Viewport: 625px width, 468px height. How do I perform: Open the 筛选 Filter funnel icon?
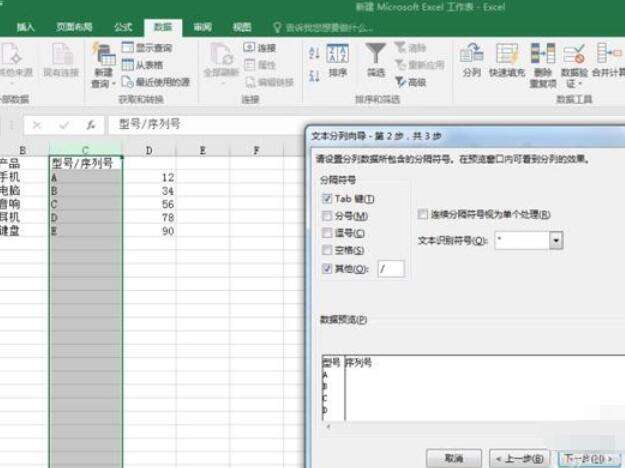(x=375, y=53)
